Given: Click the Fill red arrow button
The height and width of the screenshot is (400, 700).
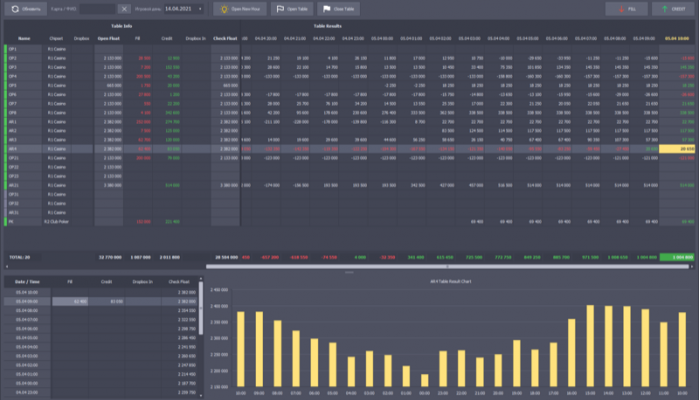Looking at the screenshot, I should [629, 8].
